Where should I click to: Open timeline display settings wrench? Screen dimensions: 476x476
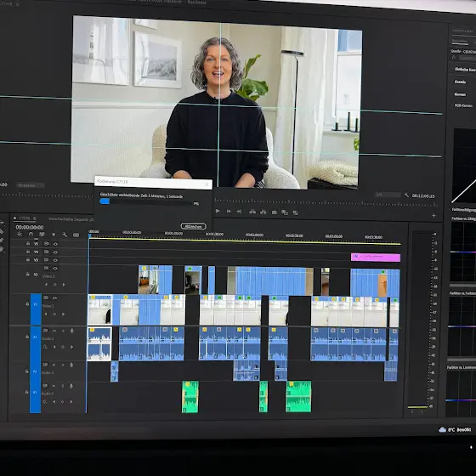[65, 235]
